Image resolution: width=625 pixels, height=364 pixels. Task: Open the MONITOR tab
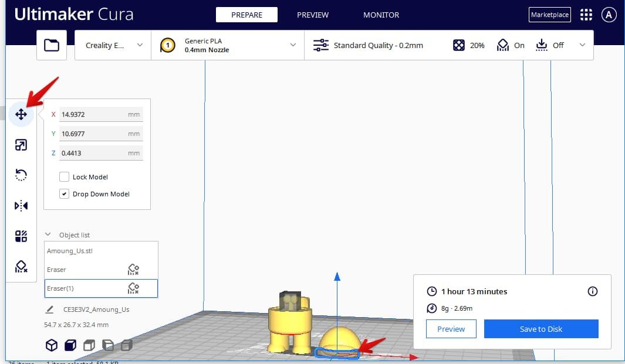click(x=381, y=15)
